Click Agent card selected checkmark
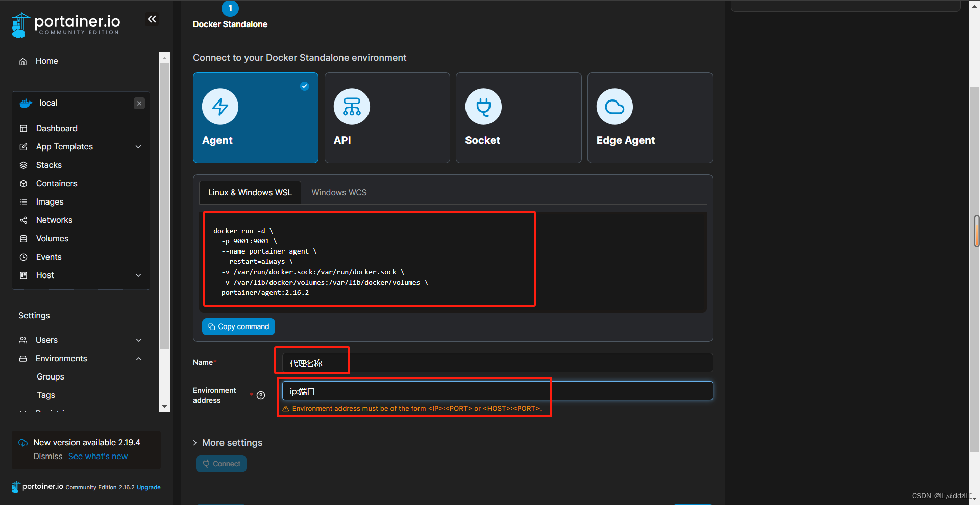This screenshot has height=505, width=980. (305, 86)
